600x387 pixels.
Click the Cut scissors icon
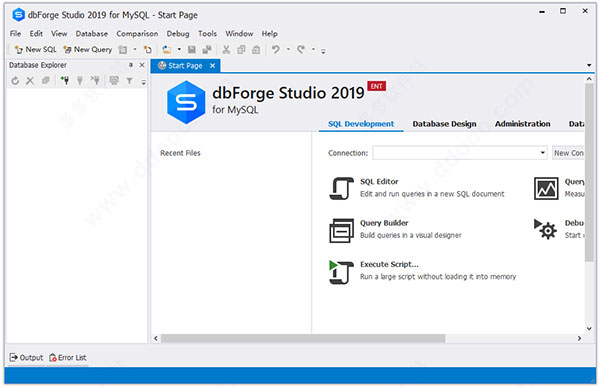coord(226,49)
